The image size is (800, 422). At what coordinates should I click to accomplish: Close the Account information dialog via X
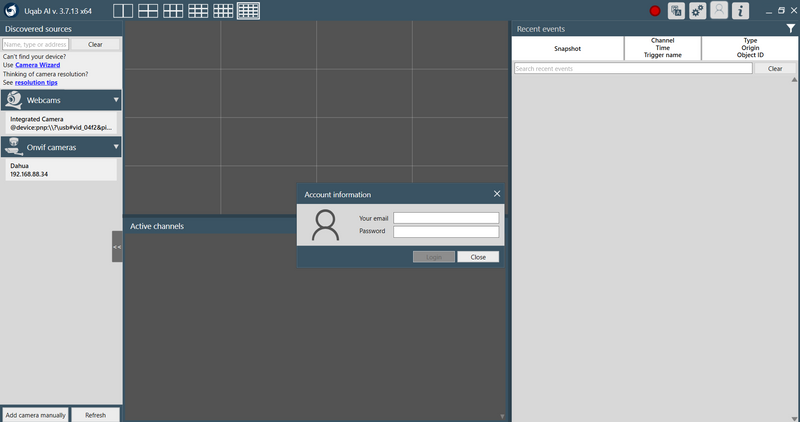[497, 194]
